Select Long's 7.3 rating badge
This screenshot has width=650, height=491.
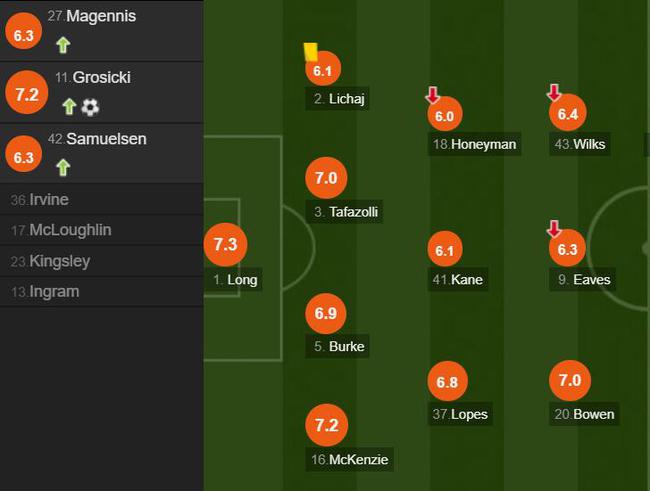pos(226,245)
